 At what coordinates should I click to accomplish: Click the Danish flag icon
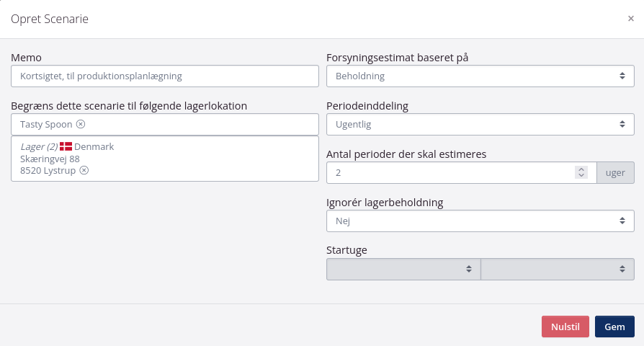pos(66,146)
